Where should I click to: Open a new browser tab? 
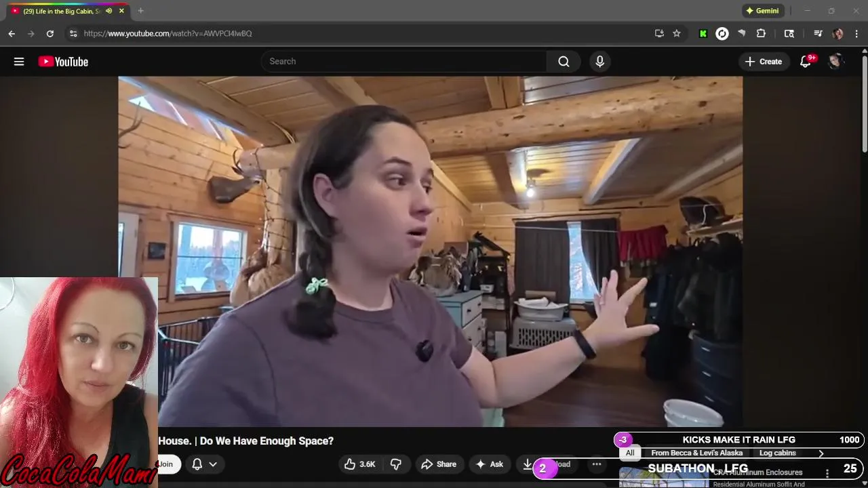pos(140,11)
